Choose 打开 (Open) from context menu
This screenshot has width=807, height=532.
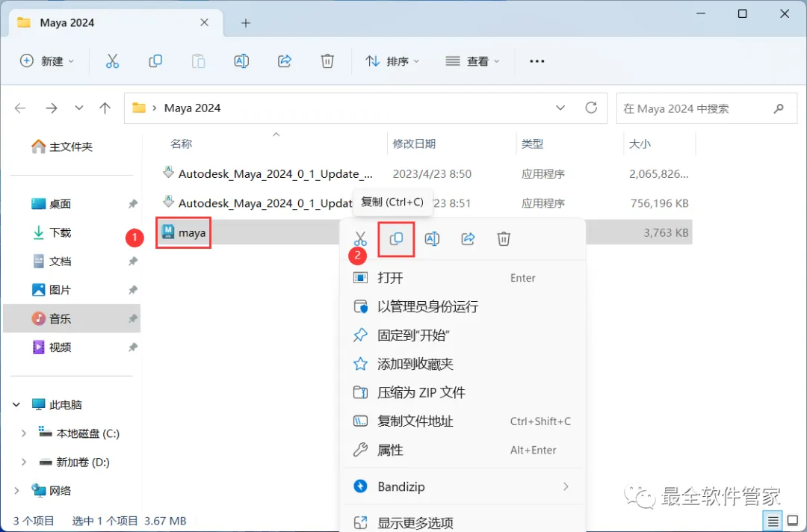[463, 278]
